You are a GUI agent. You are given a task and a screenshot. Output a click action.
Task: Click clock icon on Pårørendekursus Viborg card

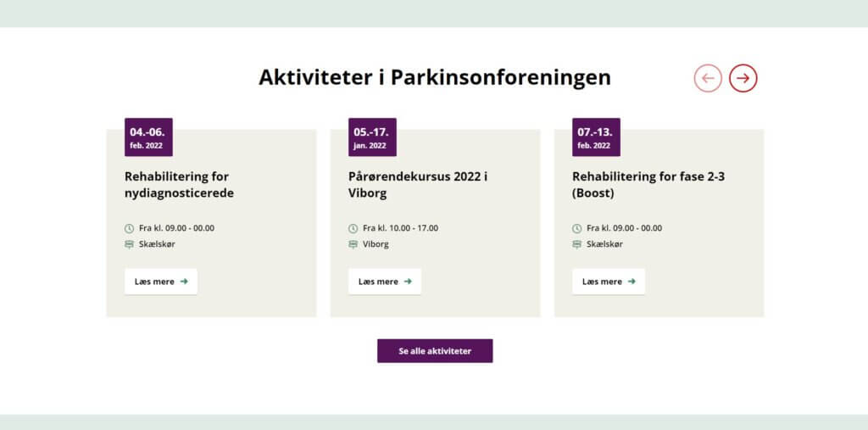point(353,228)
